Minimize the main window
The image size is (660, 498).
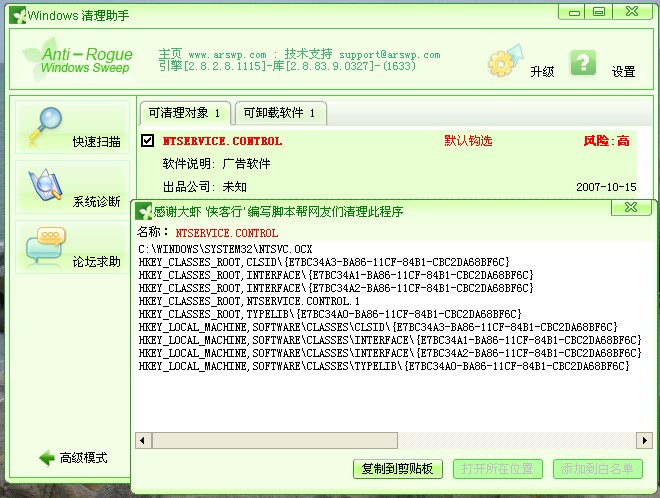pos(574,12)
